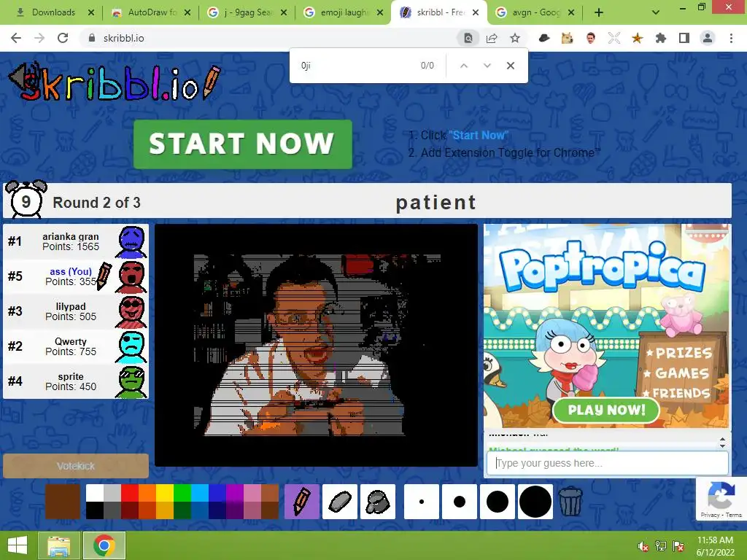The height and width of the screenshot is (560, 747).
Task: Click Chrome icon in taskbar
Action: click(x=104, y=545)
